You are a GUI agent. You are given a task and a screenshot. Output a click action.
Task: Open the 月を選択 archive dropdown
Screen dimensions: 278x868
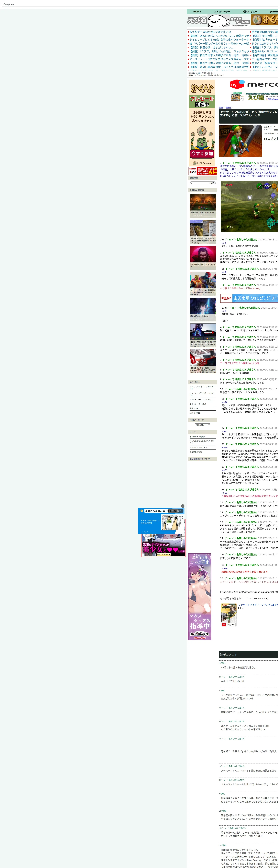point(202,425)
